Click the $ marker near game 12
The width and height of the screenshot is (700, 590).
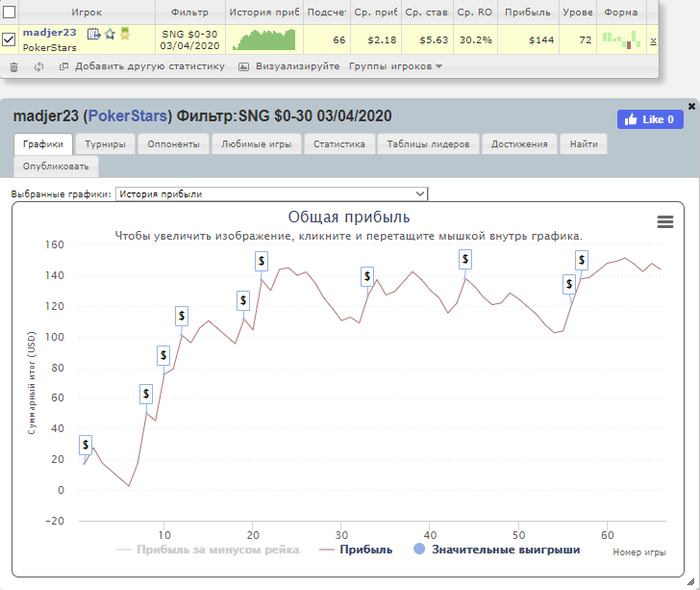181,316
